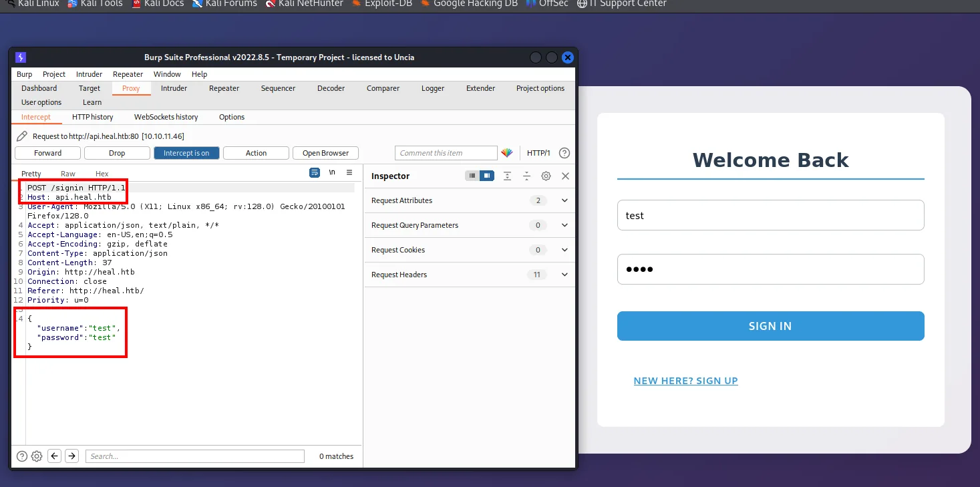The height and width of the screenshot is (487, 980).
Task: Open search settings gear at bottom
Action: [x=37, y=456]
